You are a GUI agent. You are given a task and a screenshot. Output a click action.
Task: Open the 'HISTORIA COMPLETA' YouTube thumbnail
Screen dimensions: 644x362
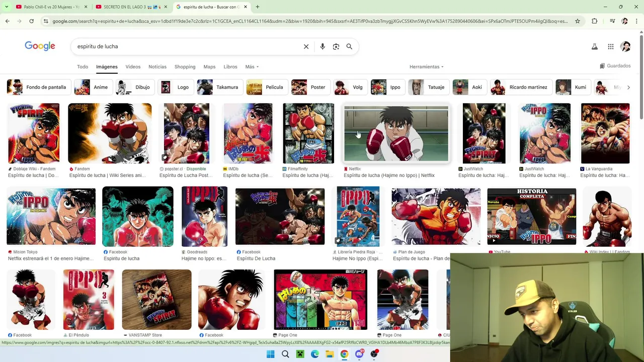coord(531,217)
